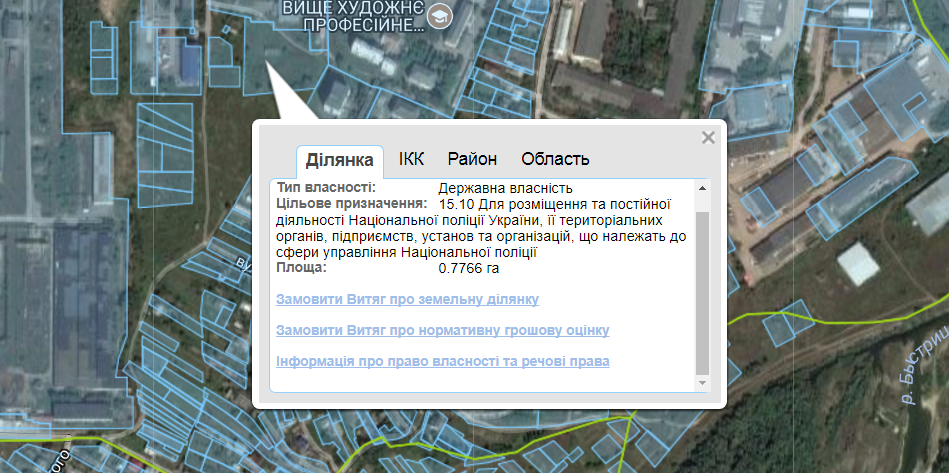Switch to the Ділянка tab
Screen dimensions: 949x474
coord(340,161)
